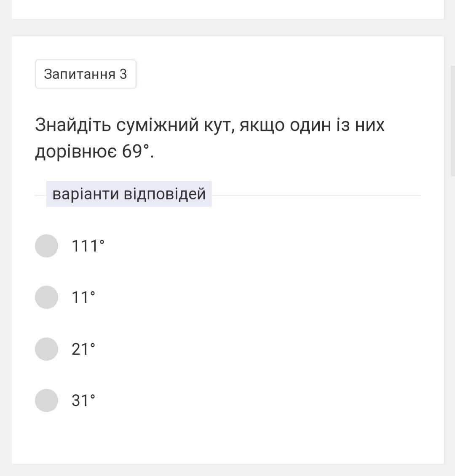Pick the 31° radio circle

pyautogui.click(x=46, y=401)
